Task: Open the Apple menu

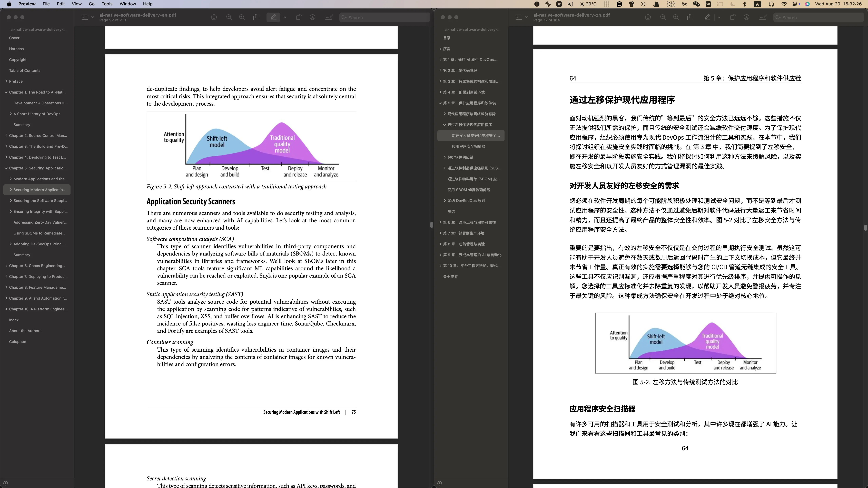Action: click(x=9, y=4)
